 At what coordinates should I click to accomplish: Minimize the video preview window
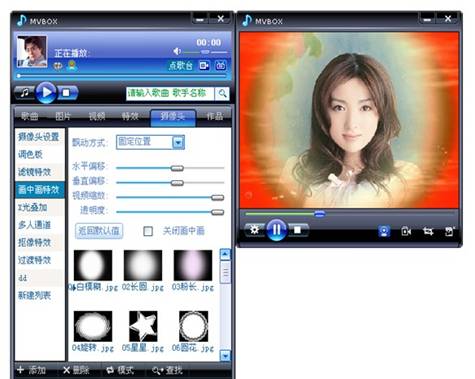[427, 19]
